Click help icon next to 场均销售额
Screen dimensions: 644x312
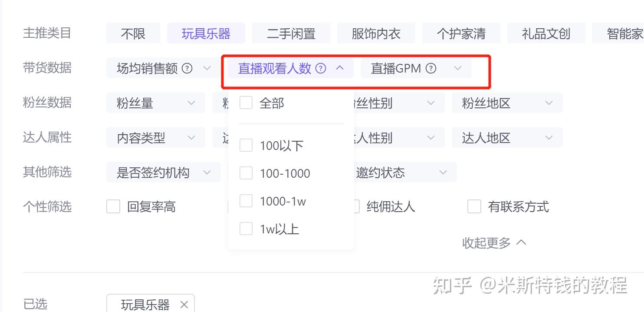[x=187, y=68]
